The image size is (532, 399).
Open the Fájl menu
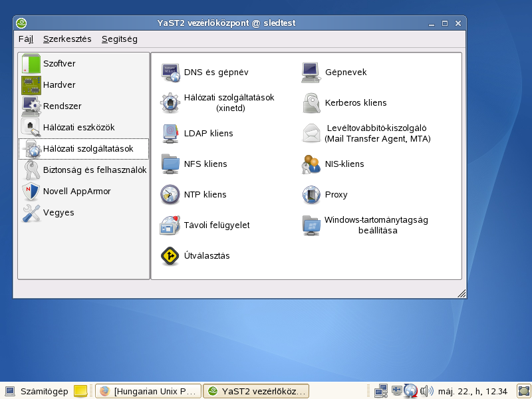[26, 39]
